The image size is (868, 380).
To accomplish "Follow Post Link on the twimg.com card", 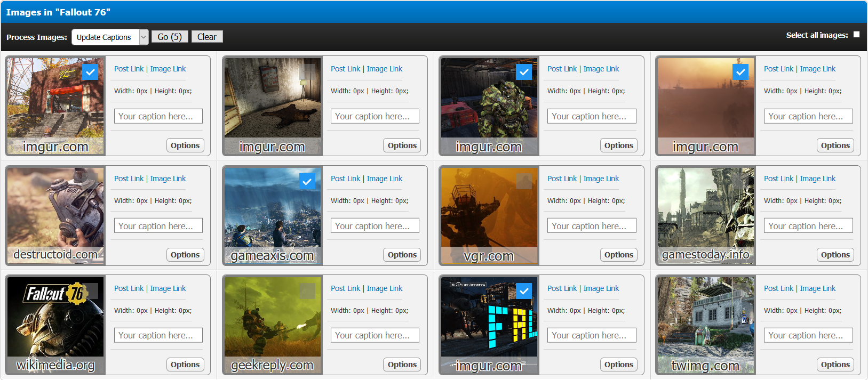I will (x=779, y=288).
